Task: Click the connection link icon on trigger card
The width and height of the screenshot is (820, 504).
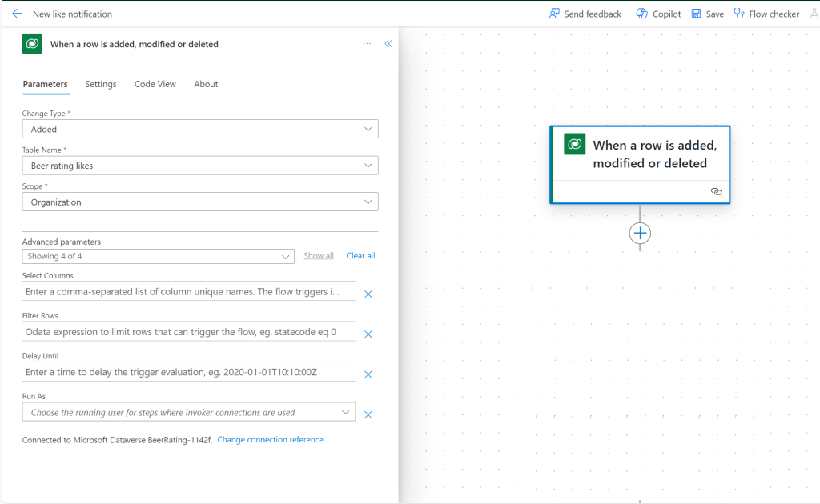Action: tap(716, 192)
